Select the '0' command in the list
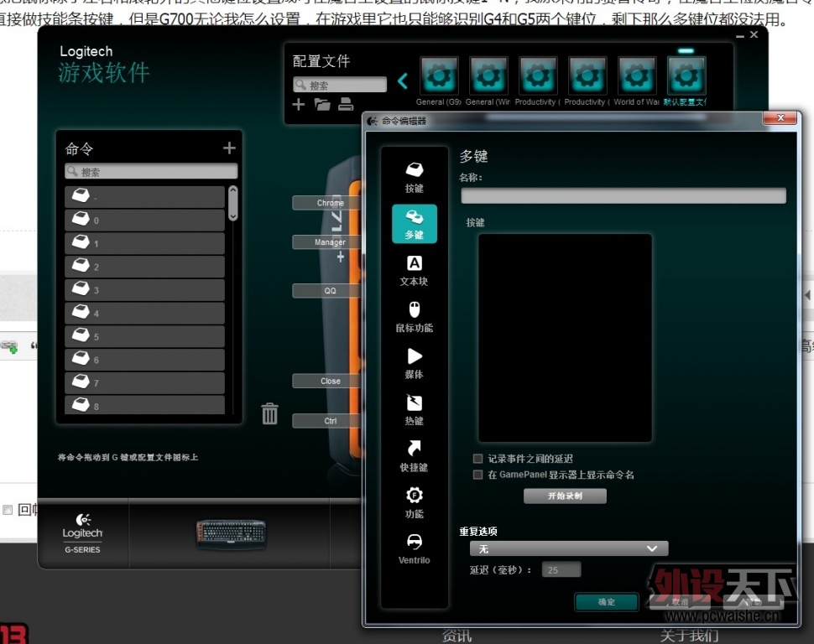This screenshot has height=644, width=814. click(x=145, y=220)
